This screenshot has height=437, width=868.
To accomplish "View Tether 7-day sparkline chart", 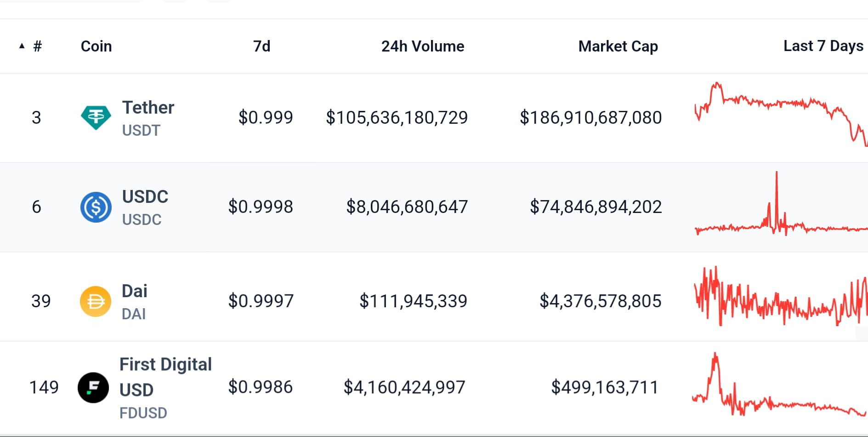I will pyautogui.click(x=781, y=115).
